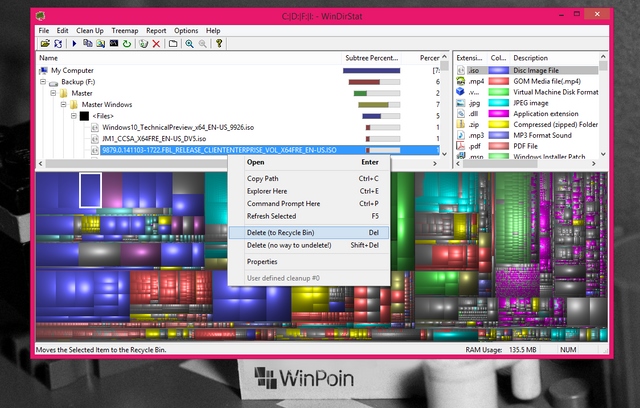The image size is (640, 408).
Task: Choose Copy Path in the context menu
Action: [309, 179]
